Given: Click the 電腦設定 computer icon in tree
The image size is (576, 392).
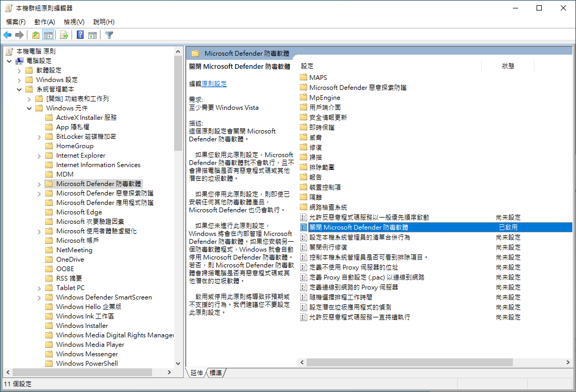Looking at the screenshot, I should pos(19,60).
